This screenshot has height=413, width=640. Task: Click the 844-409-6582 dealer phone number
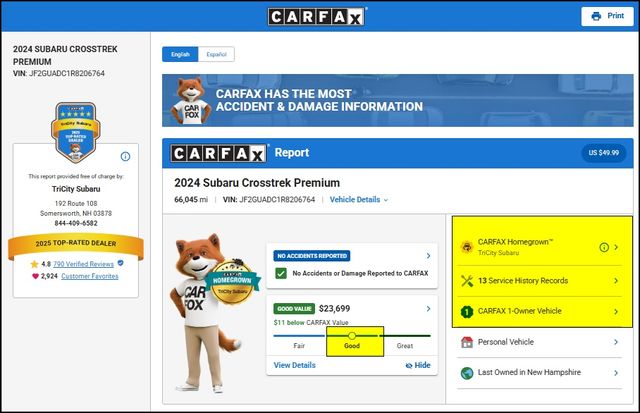(76, 223)
